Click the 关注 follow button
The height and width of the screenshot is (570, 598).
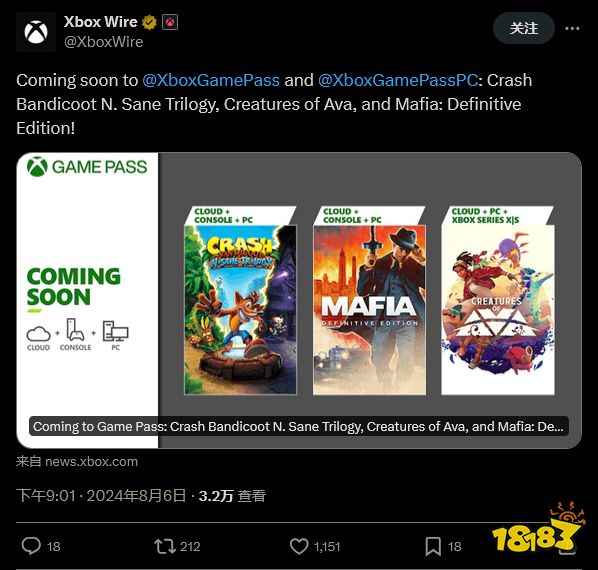click(x=524, y=28)
